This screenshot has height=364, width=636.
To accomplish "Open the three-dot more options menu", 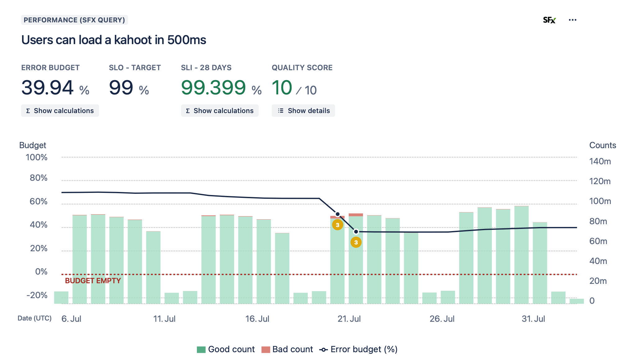I will click(572, 20).
